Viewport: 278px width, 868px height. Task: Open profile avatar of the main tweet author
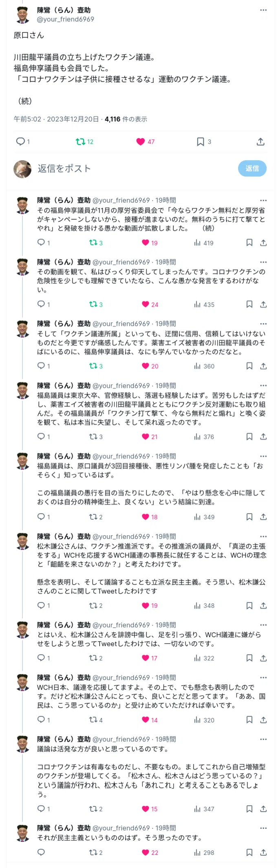pyautogui.click(x=23, y=15)
